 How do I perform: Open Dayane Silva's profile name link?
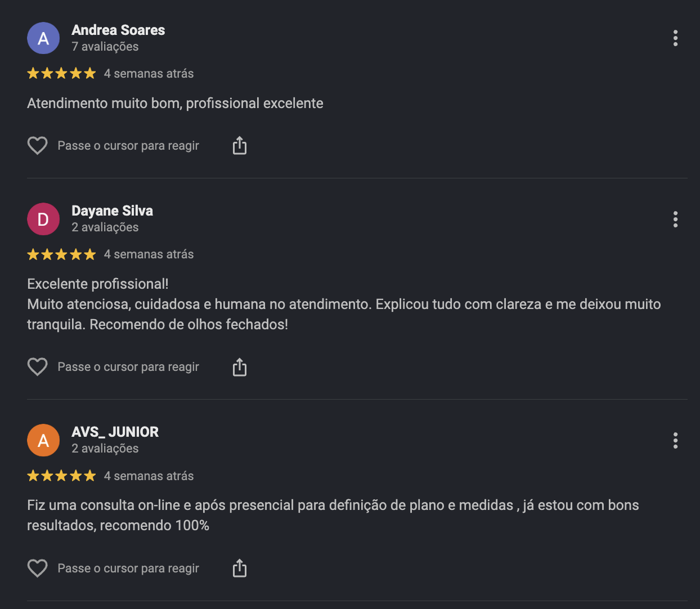coord(112,211)
